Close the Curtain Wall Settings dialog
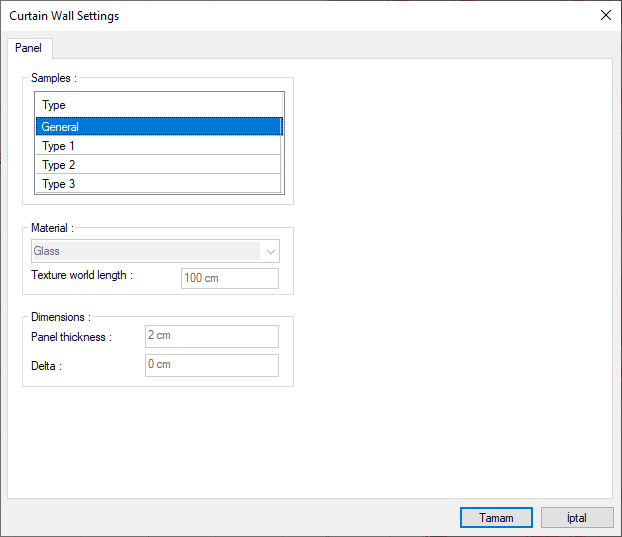Image resolution: width=622 pixels, height=537 pixels. click(604, 16)
